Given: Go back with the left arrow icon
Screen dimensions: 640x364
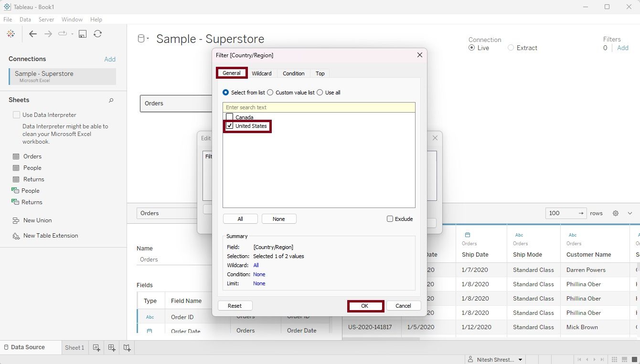Looking at the screenshot, I should pyautogui.click(x=32, y=34).
